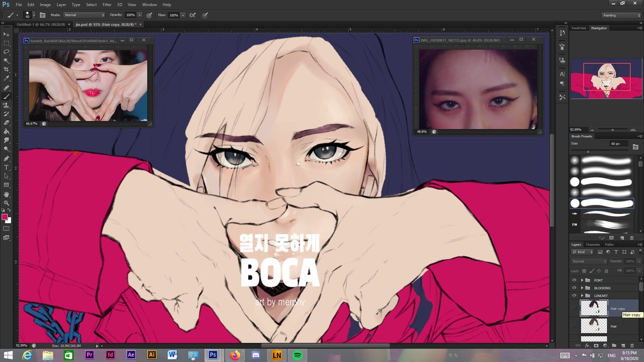Switch to the Channels tab
Screen dimensions: 644x362
[594, 245]
